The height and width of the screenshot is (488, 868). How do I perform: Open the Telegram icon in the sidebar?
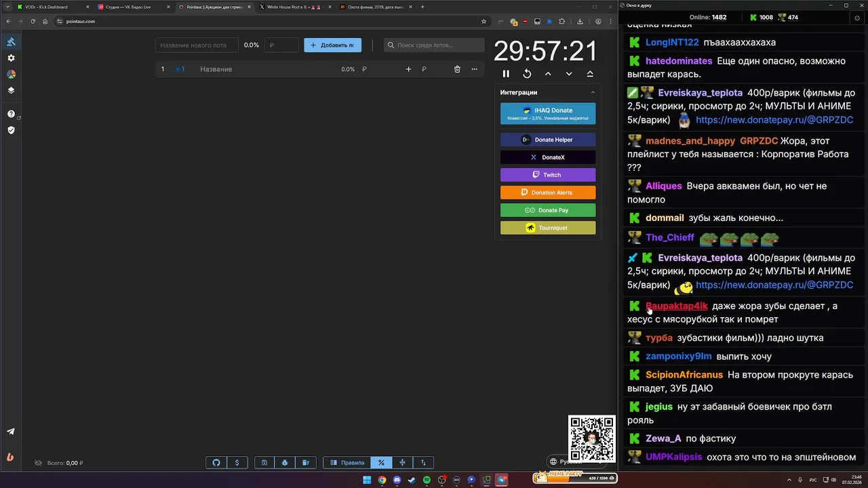click(11, 431)
